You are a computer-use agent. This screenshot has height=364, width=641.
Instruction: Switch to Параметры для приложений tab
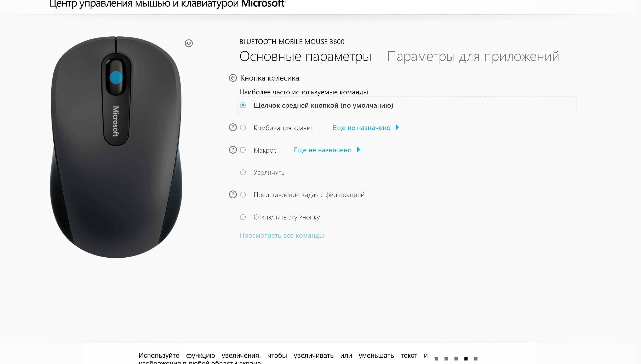point(473,56)
